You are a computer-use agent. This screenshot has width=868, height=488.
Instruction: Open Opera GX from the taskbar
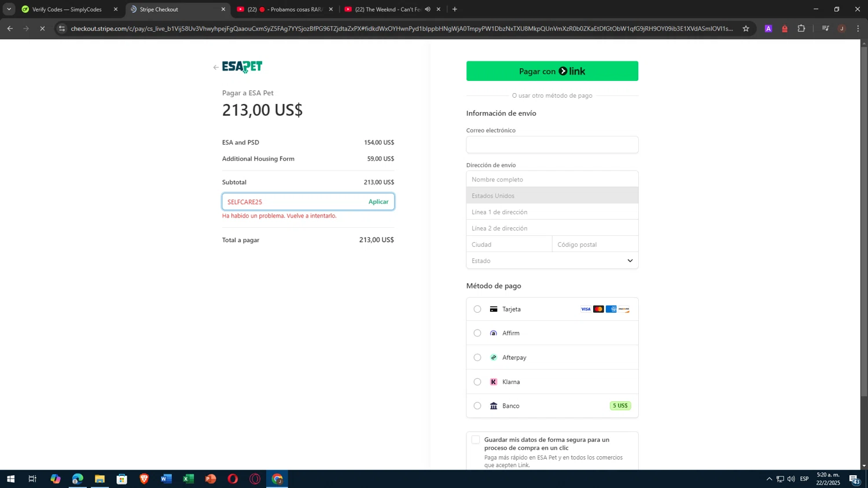click(255, 479)
